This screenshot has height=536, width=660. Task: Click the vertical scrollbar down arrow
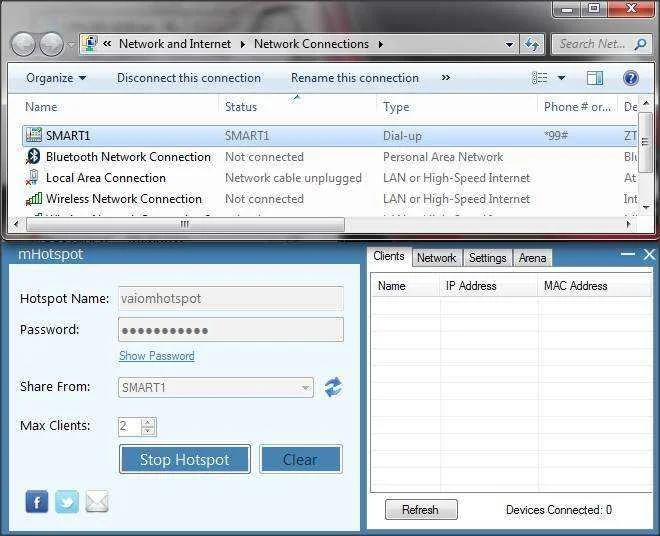coord(647,207)
